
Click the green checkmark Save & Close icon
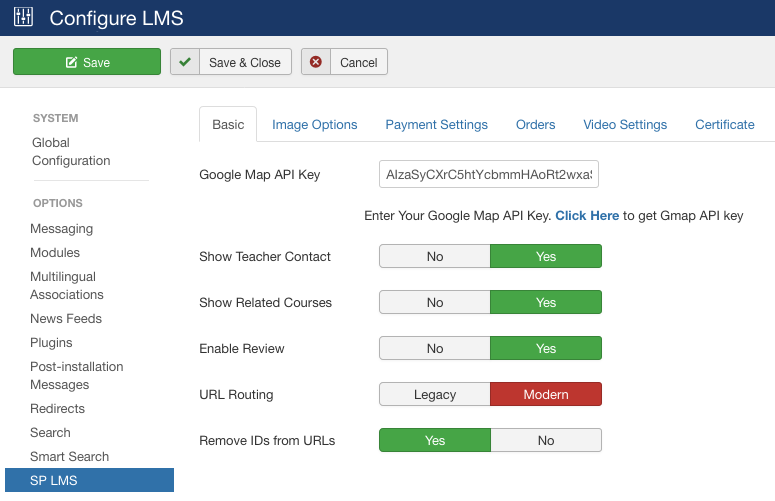click(184, 62)
